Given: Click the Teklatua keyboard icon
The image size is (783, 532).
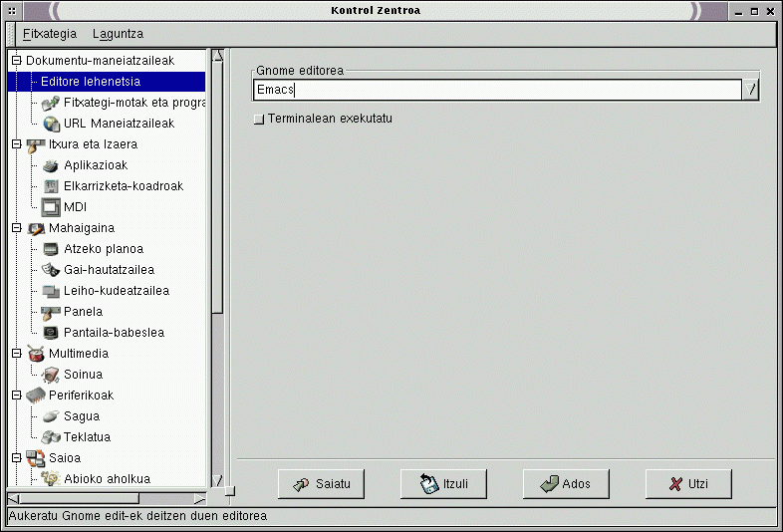Looking at the screenshot, I should point(51,437).
